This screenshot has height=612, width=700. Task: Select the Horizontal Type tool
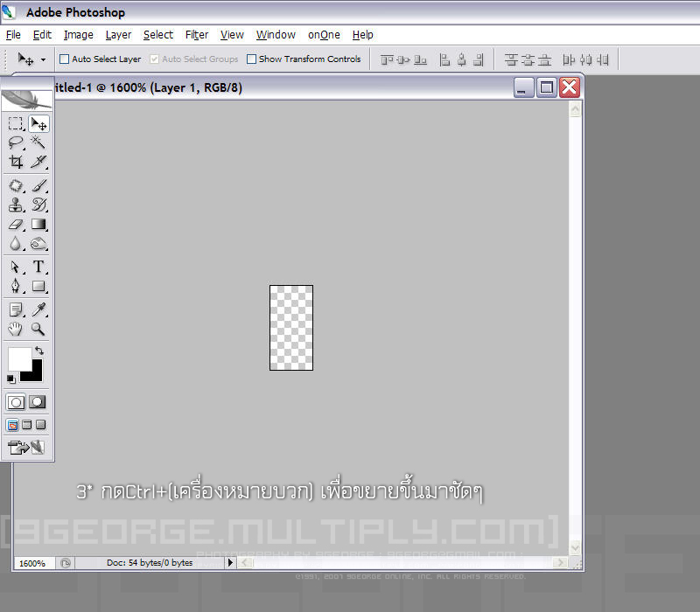[38, 267]
